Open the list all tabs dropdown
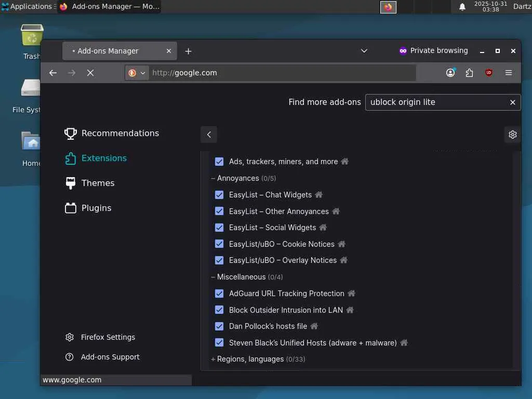Screen dimensions: 532x399 point(364,51)
